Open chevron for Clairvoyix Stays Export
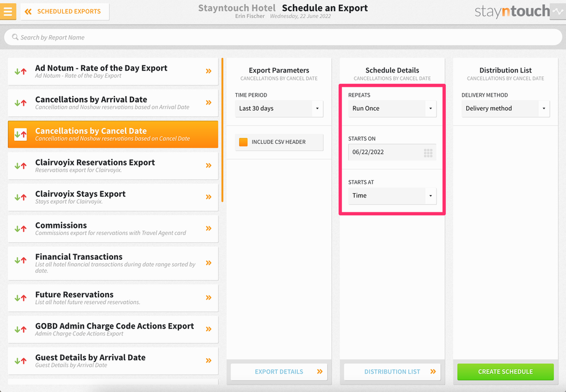Viewport: 566px width, 392px height. (209, 197)
